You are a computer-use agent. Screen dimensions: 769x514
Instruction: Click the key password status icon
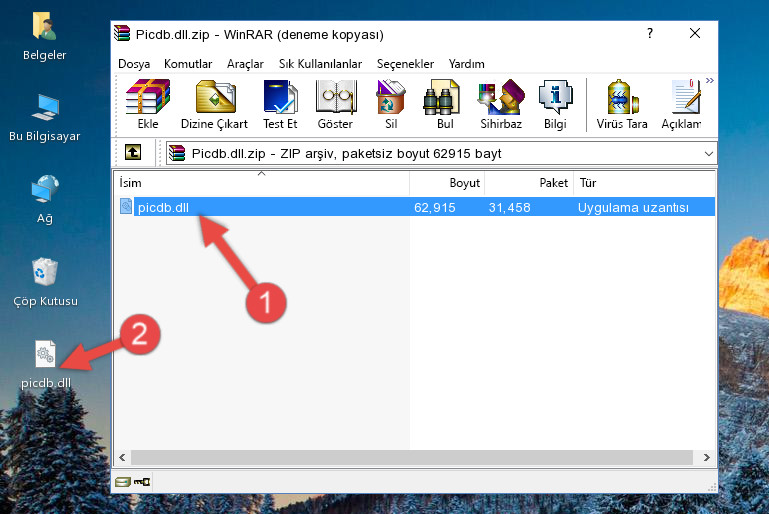click(x=143, y=482)
